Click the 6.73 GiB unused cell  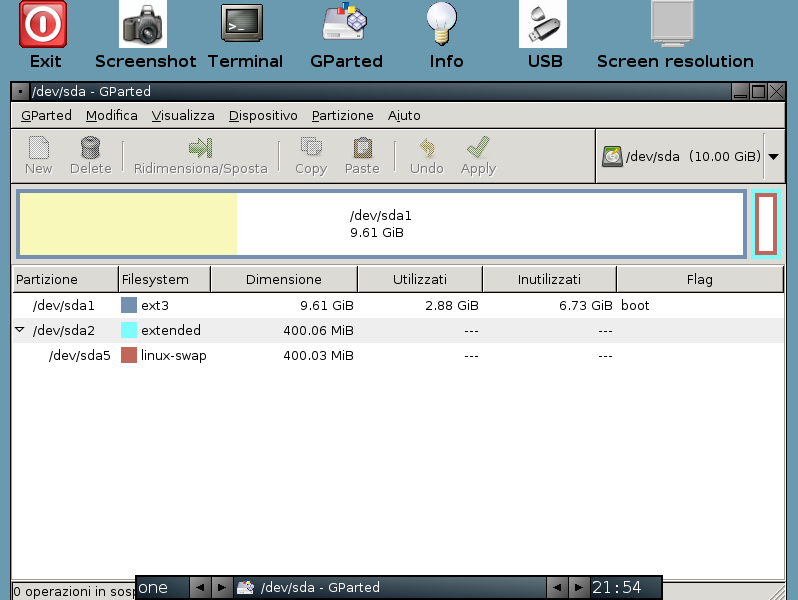pyautogui.click(x=586, y=305)
